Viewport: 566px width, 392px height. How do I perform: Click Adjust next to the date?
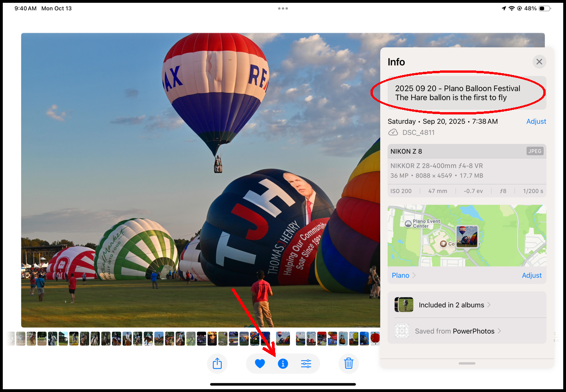[536, 121]
